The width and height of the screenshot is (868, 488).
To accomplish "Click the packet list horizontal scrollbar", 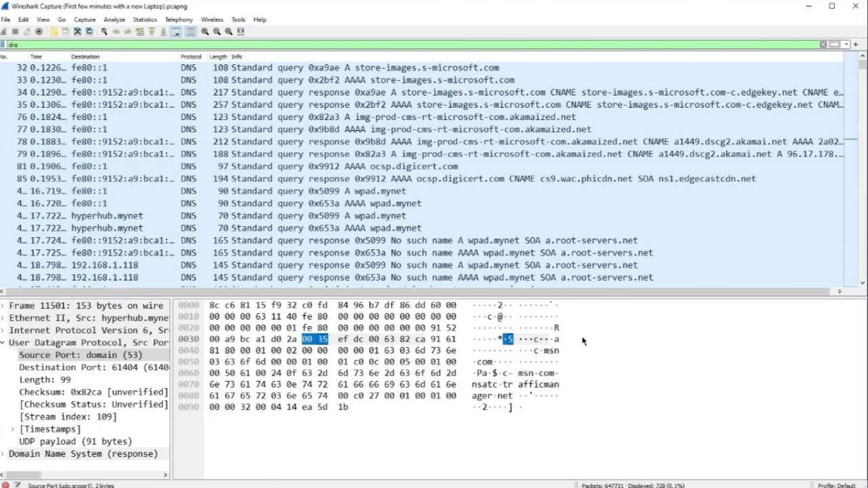I will (x=418, y=291).
